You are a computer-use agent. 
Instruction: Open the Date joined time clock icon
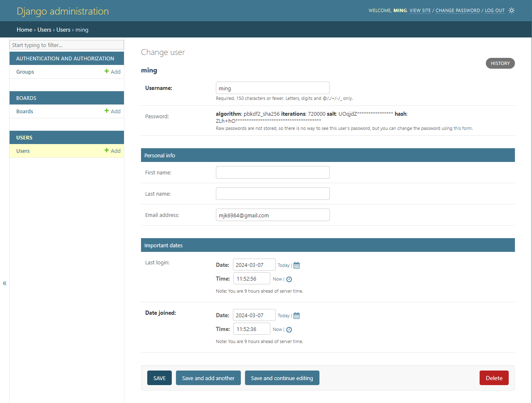point(289,330)
